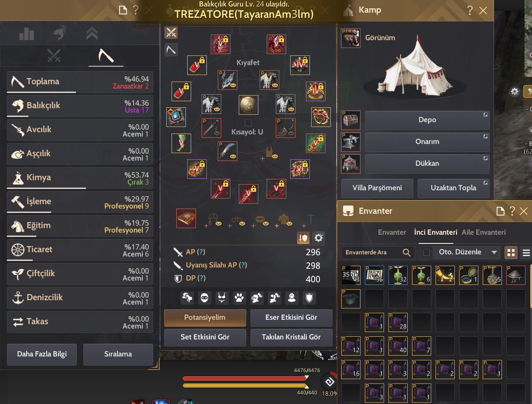Click the Depo chest icon
The height and width of the screenshot is (404, 532).
tap(350, 120)
